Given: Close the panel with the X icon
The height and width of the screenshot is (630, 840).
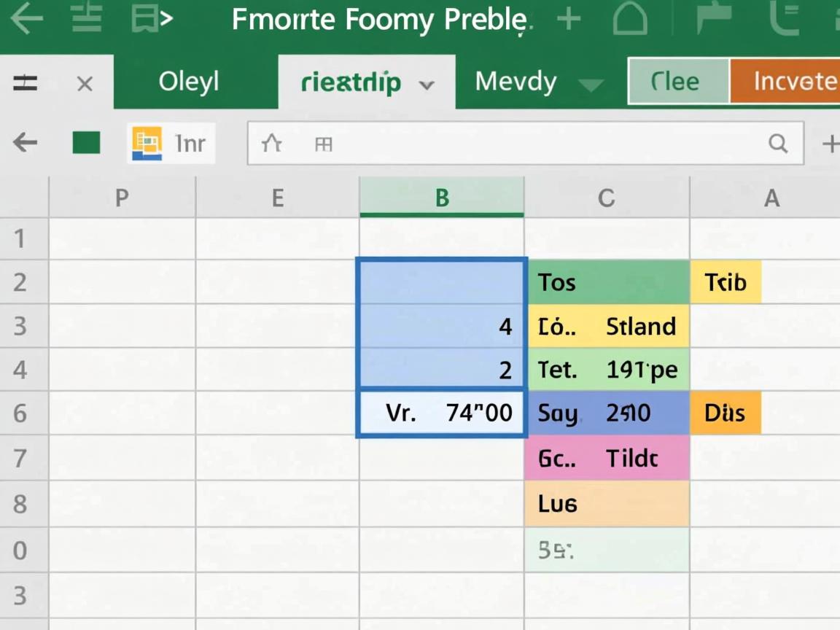Looking at the screenshot, I should click(85, 84).
